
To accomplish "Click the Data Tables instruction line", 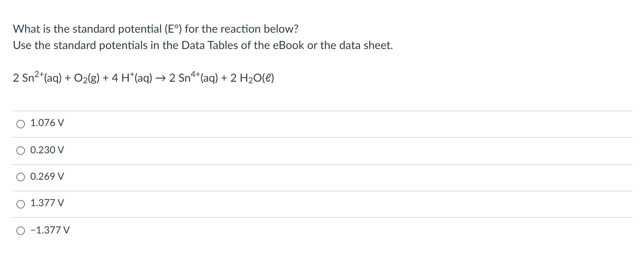I will tap(202, 45).
